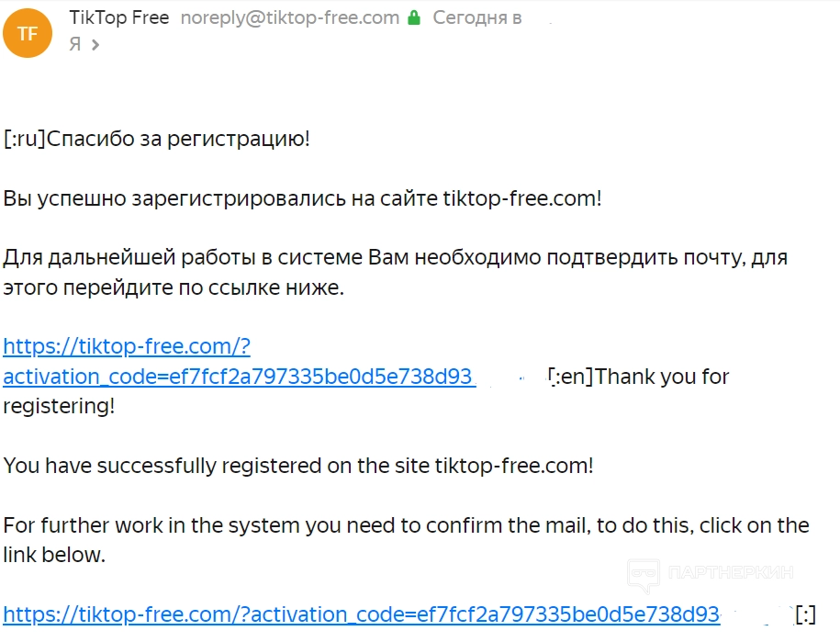
Task: Click the orange TF sender avatar
Action: pos(28,33)
